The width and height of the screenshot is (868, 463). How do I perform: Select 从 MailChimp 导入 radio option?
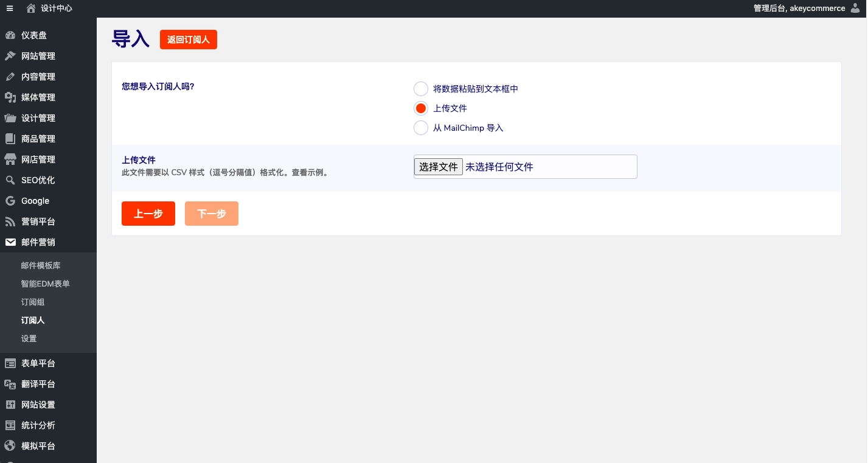pos(421,128)
